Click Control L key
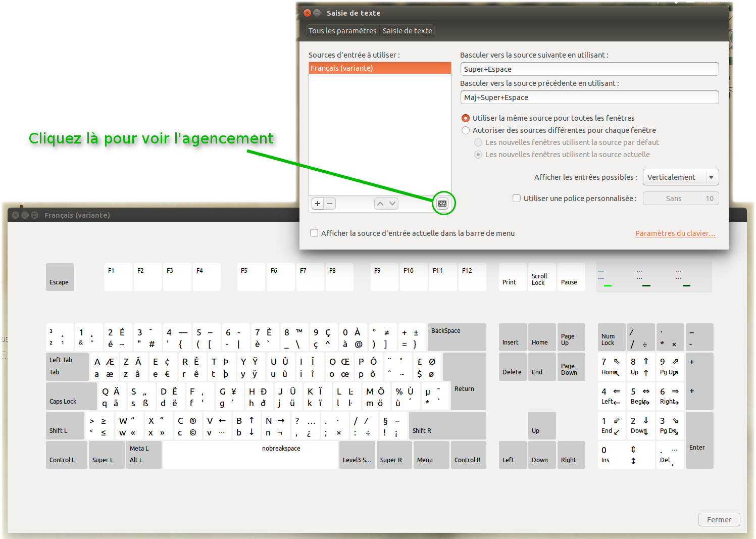 [x=67, y=455]
